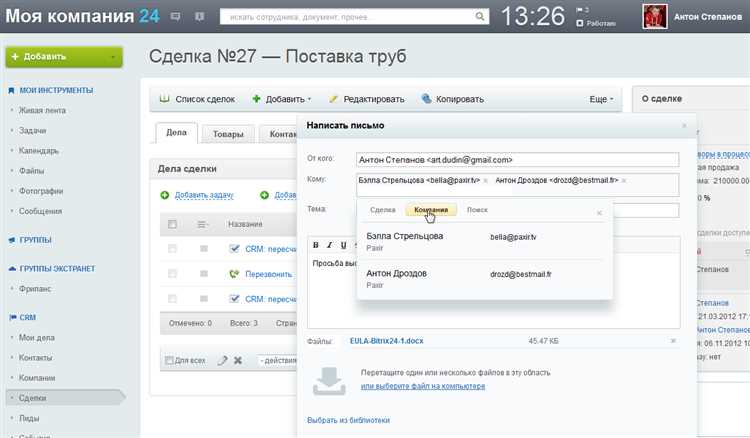
Task: Click the От кого sender field
Action: [518, 160]
